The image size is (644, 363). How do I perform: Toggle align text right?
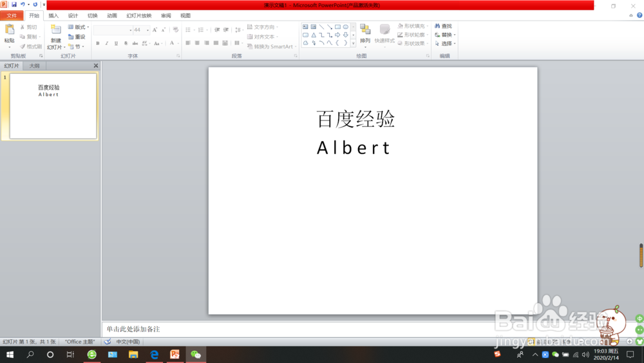[207, 43]
